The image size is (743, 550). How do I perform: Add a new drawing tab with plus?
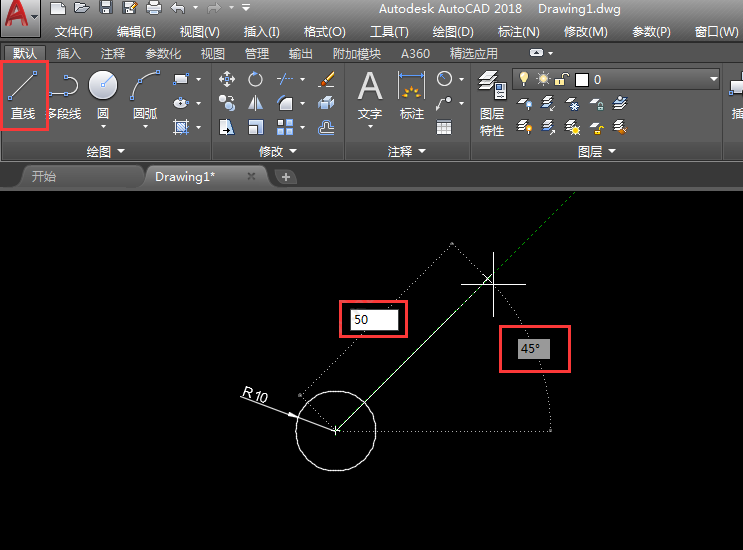[x=285, y=177]
